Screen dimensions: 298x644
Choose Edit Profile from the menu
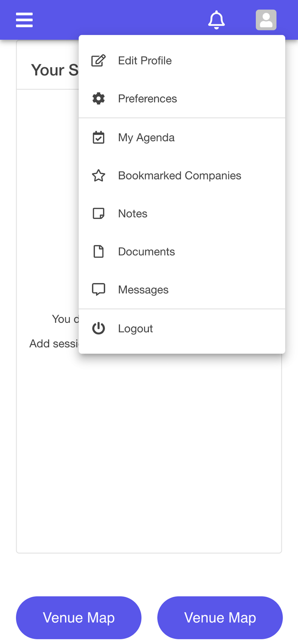coord(145,61)
